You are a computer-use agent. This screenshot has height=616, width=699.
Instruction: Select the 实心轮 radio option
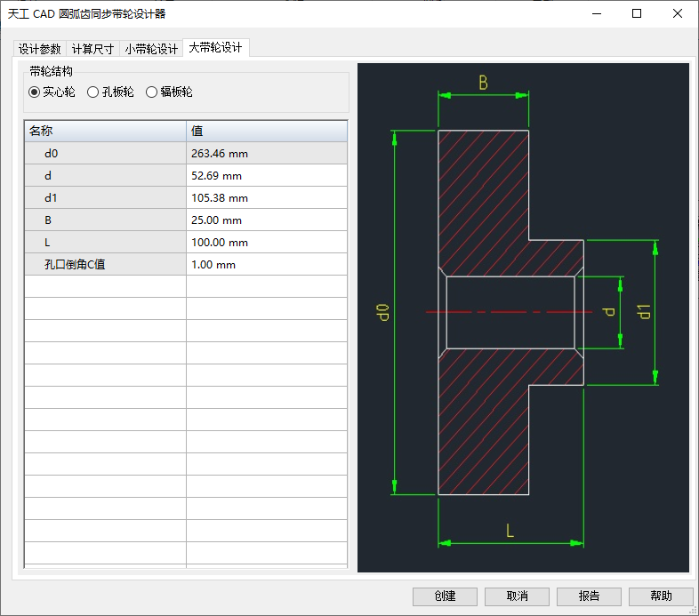tap(36, 92)
